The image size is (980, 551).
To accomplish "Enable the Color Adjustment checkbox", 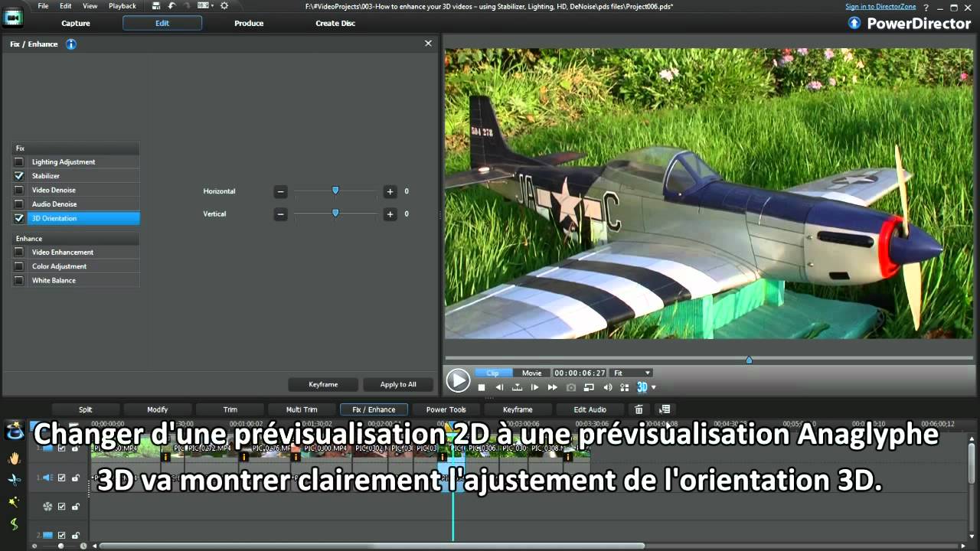I will pos(19,266).
